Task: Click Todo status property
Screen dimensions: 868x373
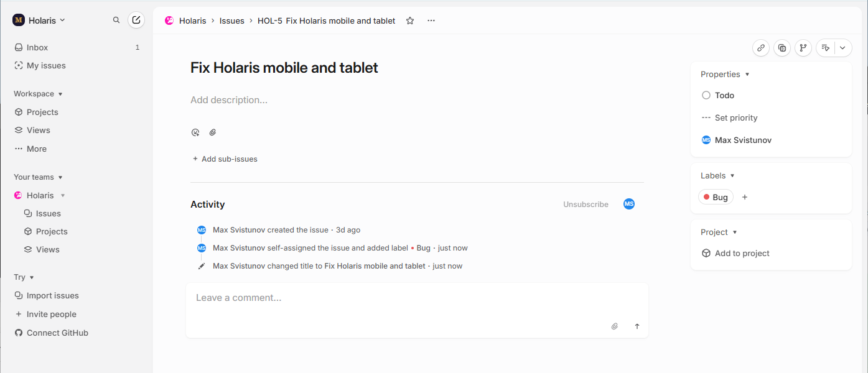Action: (718, 95)
